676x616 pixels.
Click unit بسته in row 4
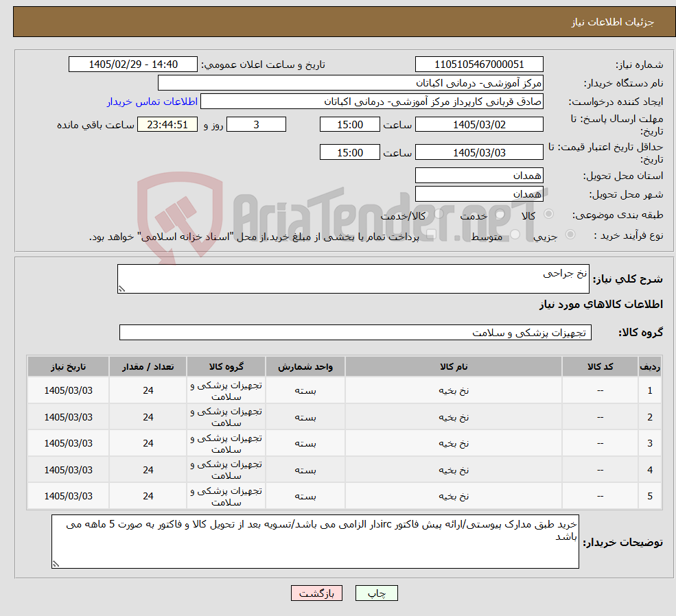(305, 470)
